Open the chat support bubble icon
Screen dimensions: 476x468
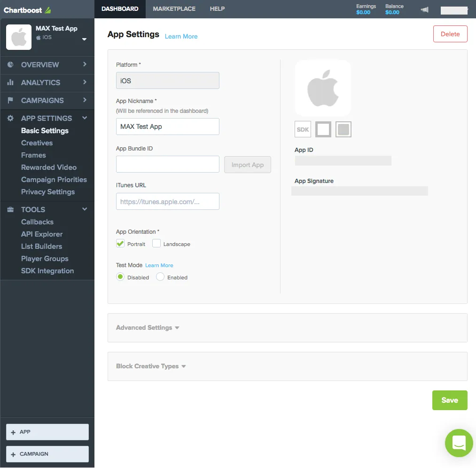point(459,443)
